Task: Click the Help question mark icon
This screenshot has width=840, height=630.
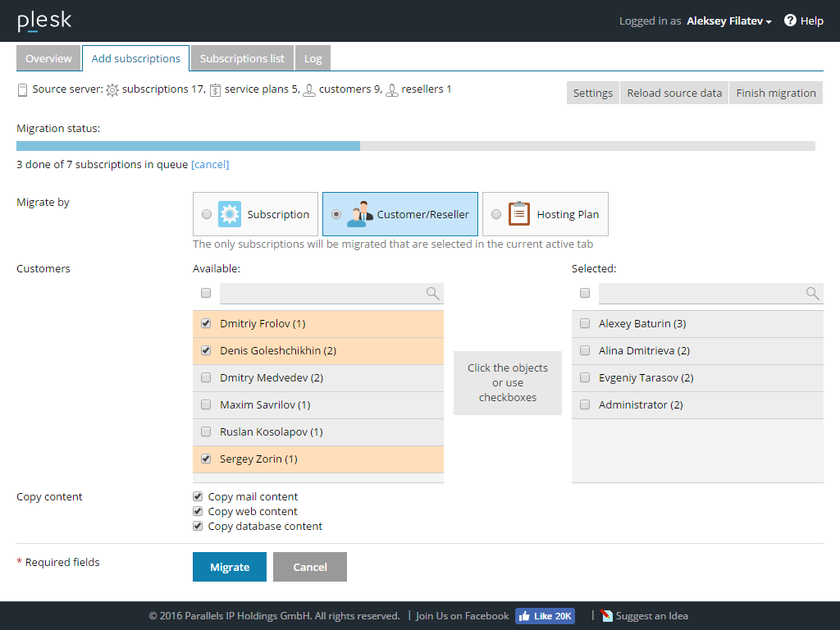Action: pos(790,21)
